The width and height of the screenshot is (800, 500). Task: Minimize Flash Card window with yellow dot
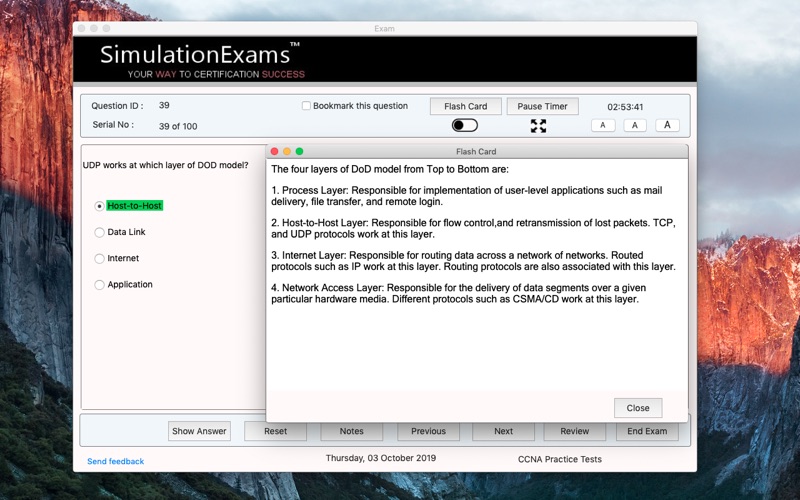[x=287, y=152]
